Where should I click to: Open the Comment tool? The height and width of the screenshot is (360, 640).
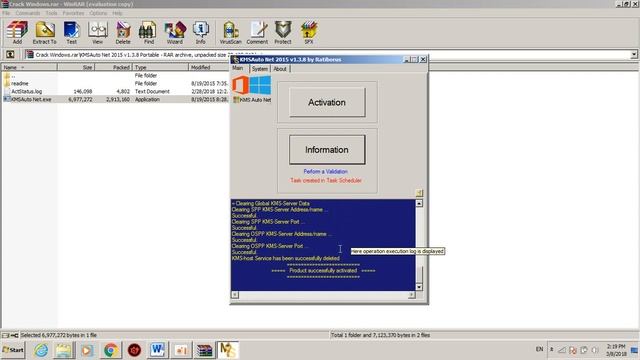[258, 33]
